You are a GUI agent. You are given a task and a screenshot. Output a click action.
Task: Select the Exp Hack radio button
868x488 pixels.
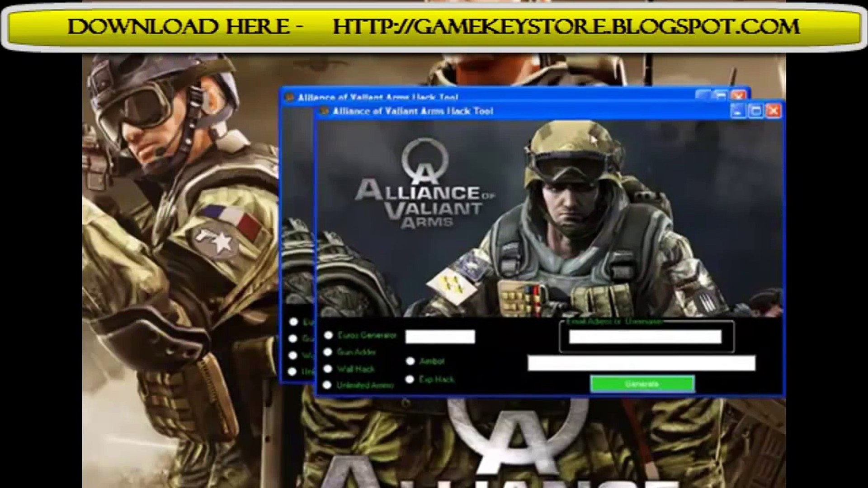tap(410, 380)
